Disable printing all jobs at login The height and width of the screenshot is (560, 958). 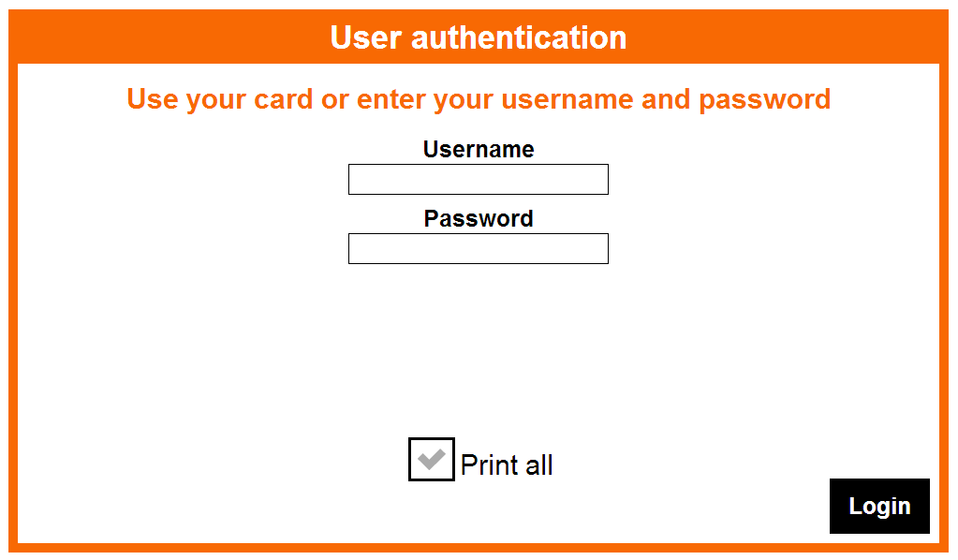[432, 459]
